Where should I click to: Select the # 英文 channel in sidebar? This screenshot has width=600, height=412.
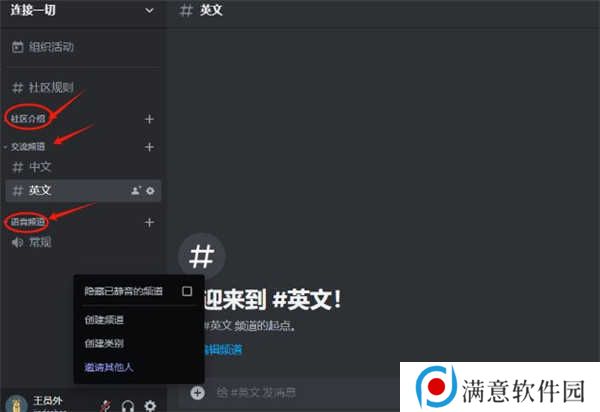click(83, 191)
